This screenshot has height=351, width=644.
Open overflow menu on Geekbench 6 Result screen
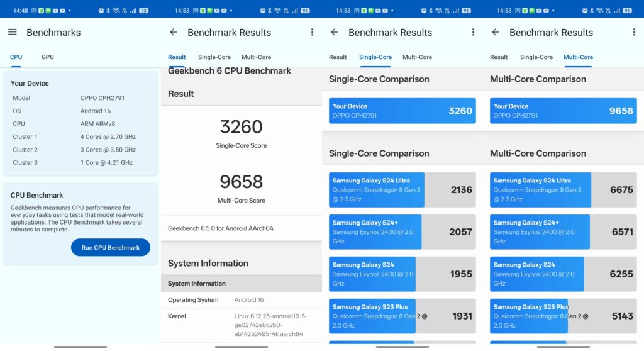click(x=312, y=32)
